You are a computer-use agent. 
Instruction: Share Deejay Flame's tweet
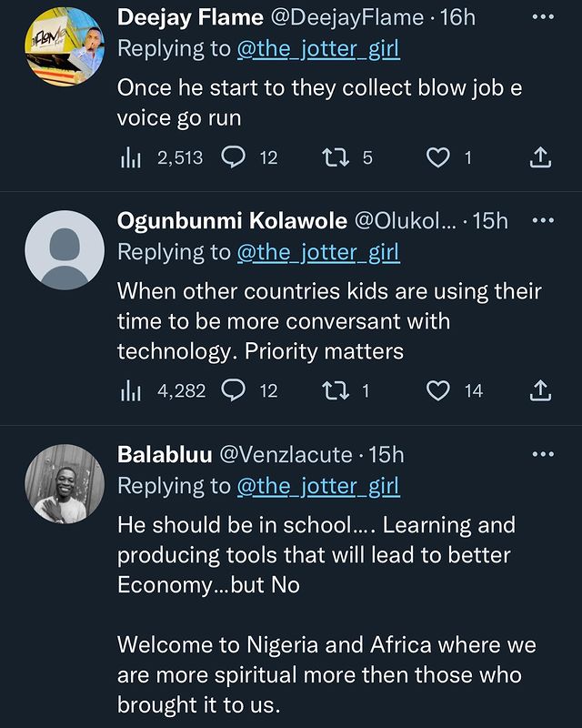[539, 157]
